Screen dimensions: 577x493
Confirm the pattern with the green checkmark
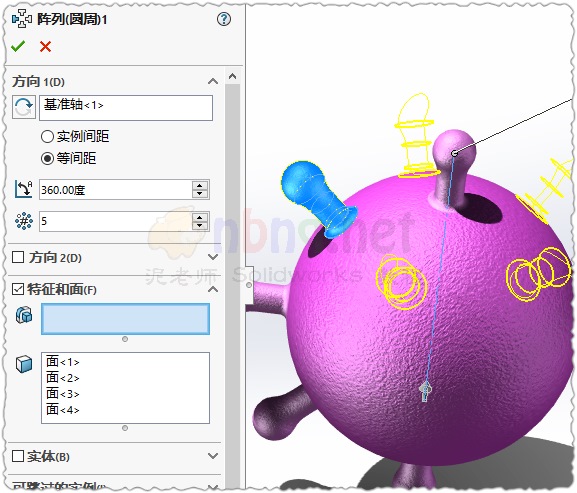[18, 46]
